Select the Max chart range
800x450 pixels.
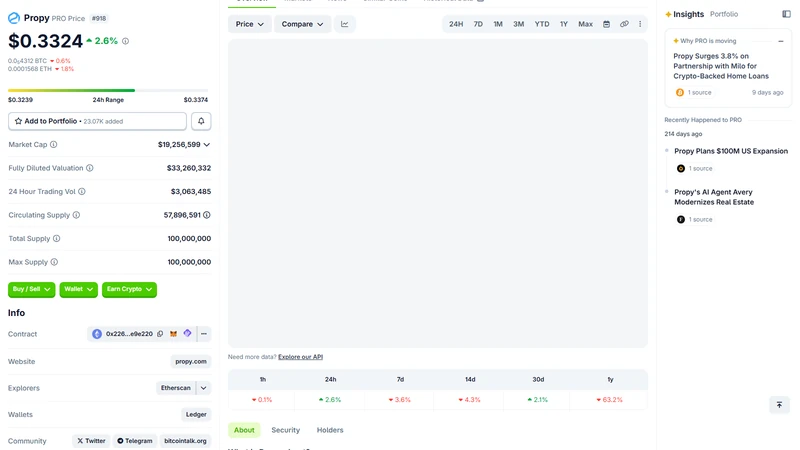(585, 24)
